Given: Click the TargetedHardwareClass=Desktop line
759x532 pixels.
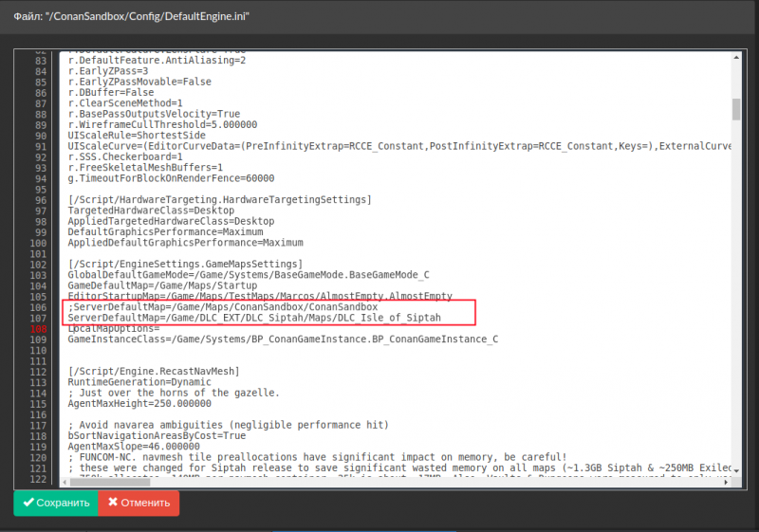Looking at the screenshot, I should [x=151, y=211].
